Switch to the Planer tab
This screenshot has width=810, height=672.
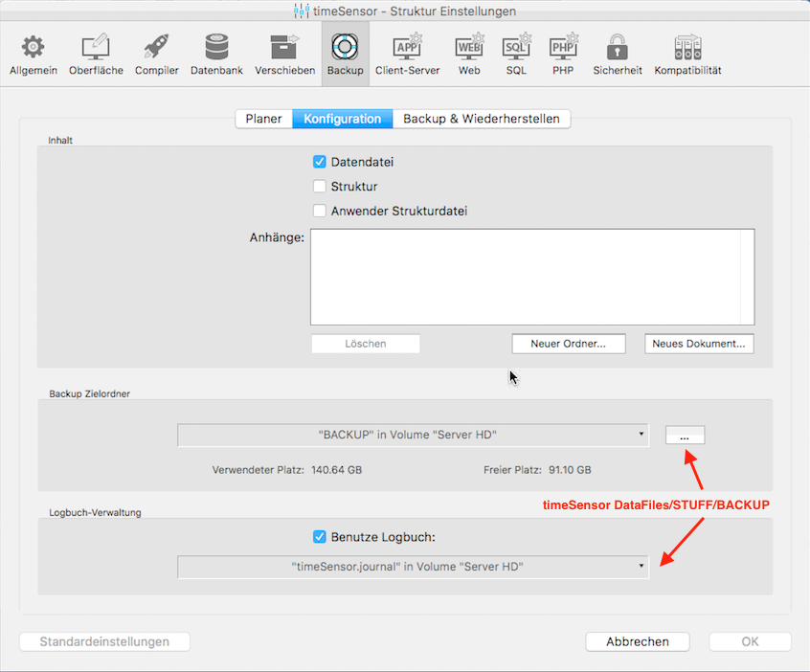pos(263,119)
